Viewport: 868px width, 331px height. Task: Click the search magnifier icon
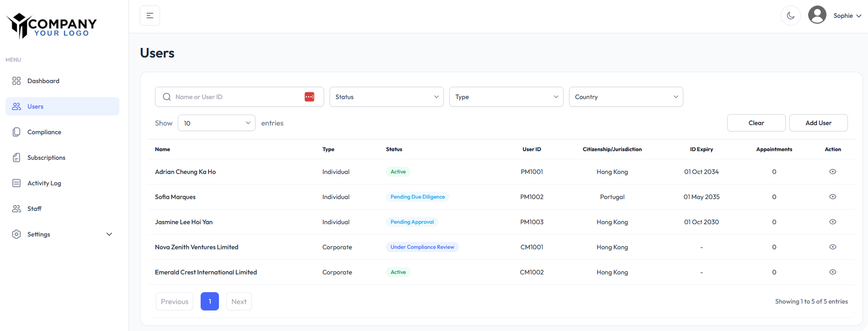point(167,97)
